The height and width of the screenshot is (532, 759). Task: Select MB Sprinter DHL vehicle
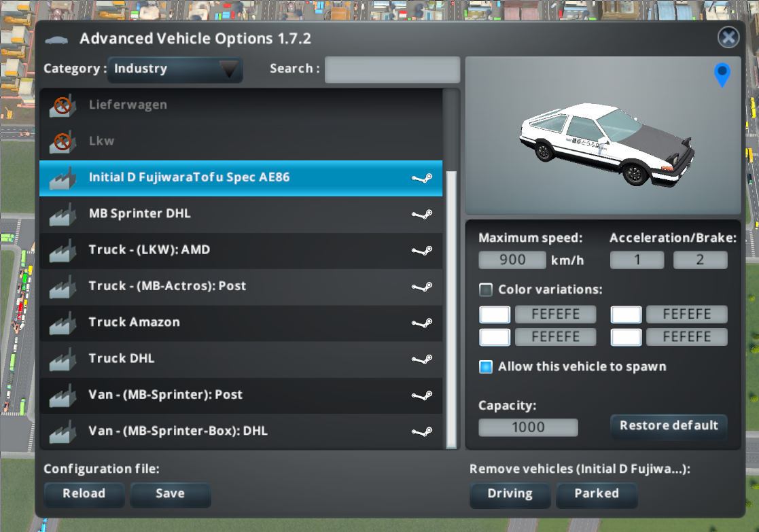point(241,215)
